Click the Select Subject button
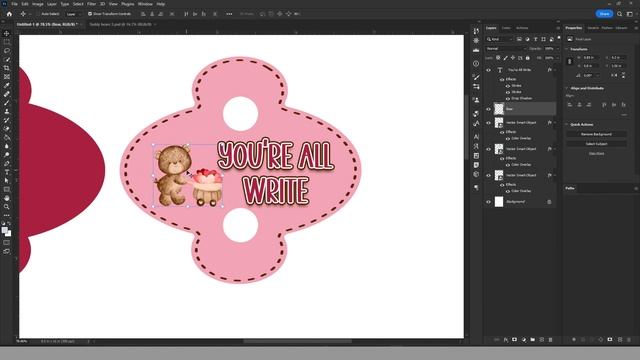640x360 pixels. point(596,144)
